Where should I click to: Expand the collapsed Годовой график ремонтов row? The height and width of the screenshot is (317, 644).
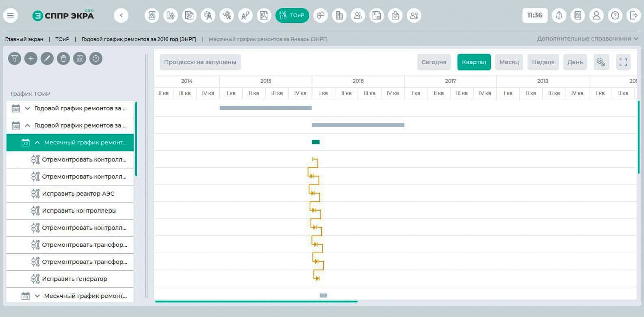click(x=28, y=108)
